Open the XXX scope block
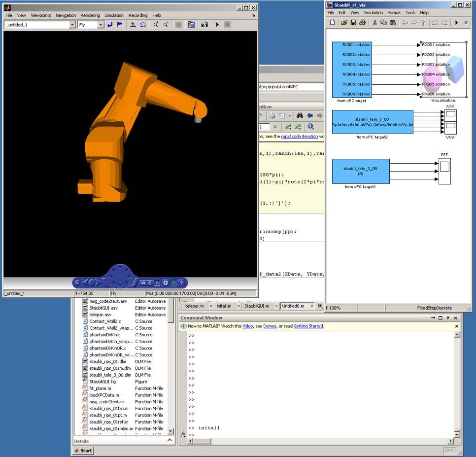Image resolution: width=476 pixels, height=457 pixels. [x=450, y=115]
